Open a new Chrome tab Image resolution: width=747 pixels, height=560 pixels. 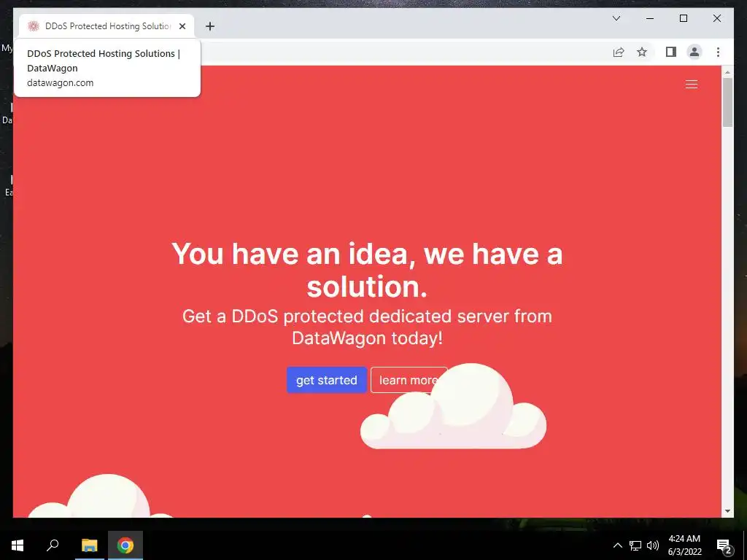210,26
